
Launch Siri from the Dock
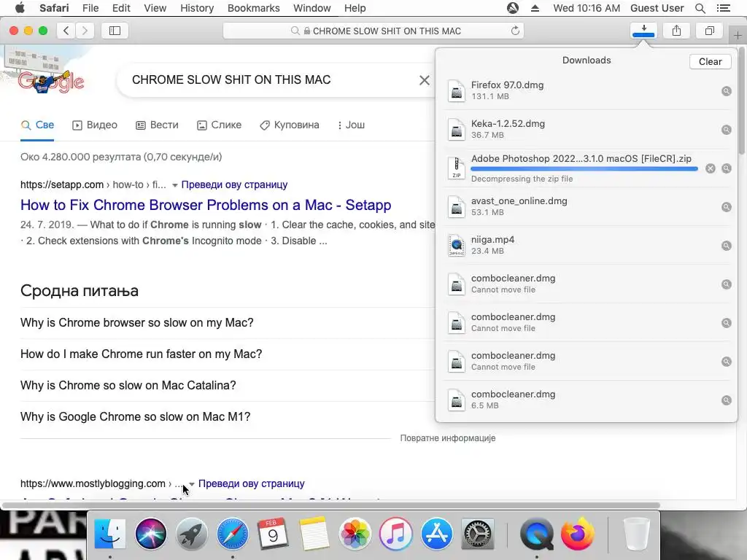point(150,534)
